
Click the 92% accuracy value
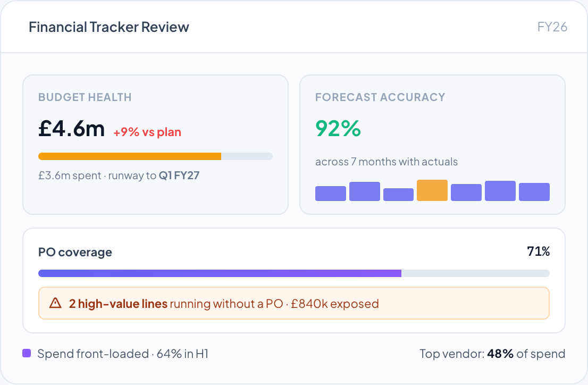(x=338, y=129)
